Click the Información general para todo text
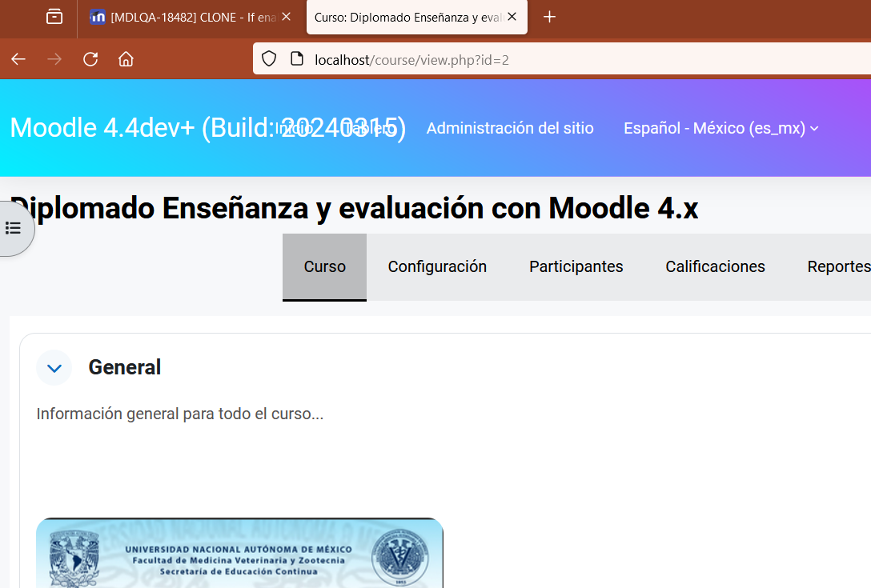Image resolution: width=871 pixels, height=588 pixels. click(x=180, y=414)
